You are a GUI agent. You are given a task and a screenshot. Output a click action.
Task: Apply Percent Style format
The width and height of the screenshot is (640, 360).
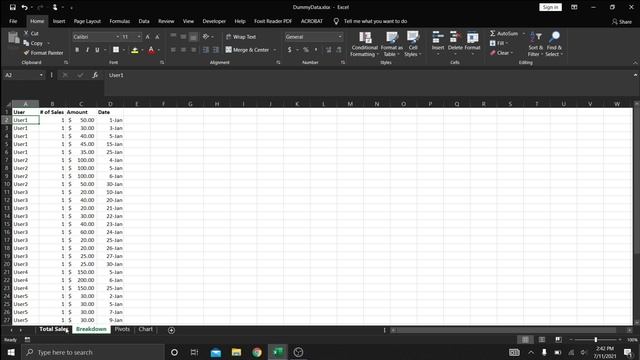(306, 50)
